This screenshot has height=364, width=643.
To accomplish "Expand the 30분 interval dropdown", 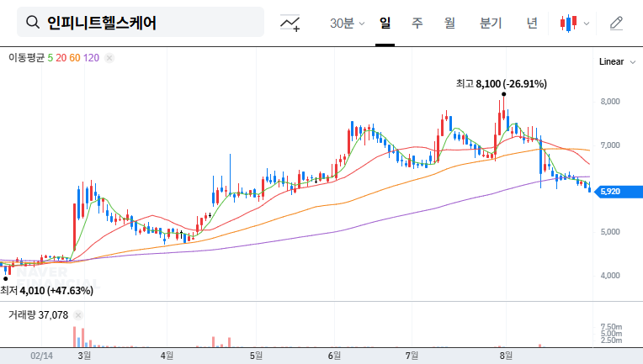I will coord(347,23).
